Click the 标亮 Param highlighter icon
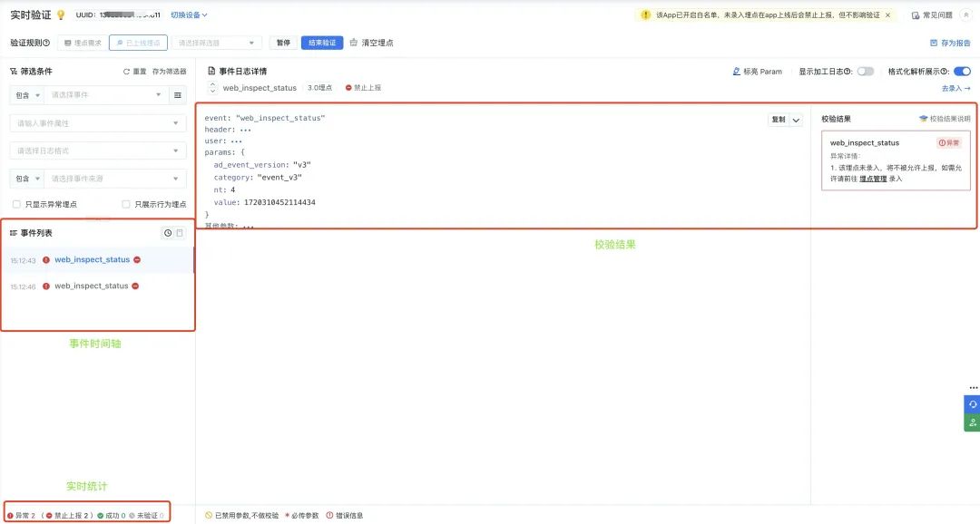 coord(736,72)
